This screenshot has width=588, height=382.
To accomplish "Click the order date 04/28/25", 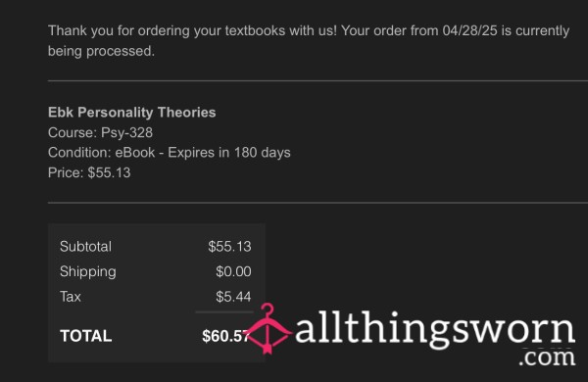I will (469, 30).
